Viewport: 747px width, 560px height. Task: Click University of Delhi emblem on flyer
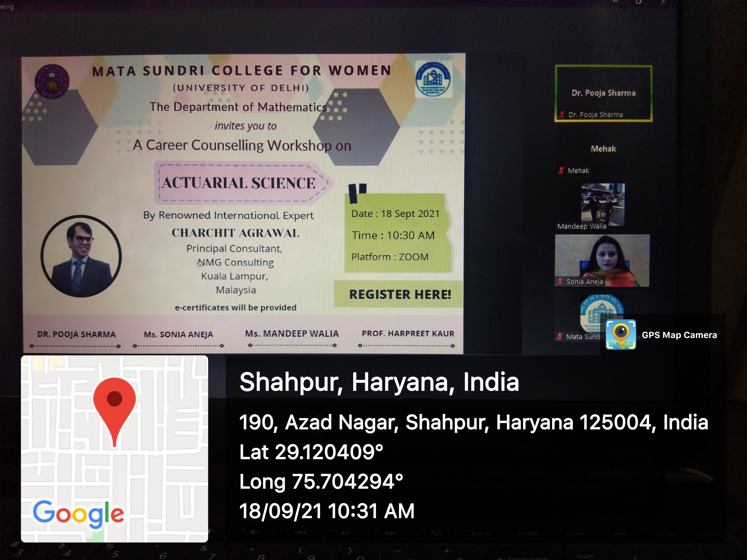[x=52, y=82]
